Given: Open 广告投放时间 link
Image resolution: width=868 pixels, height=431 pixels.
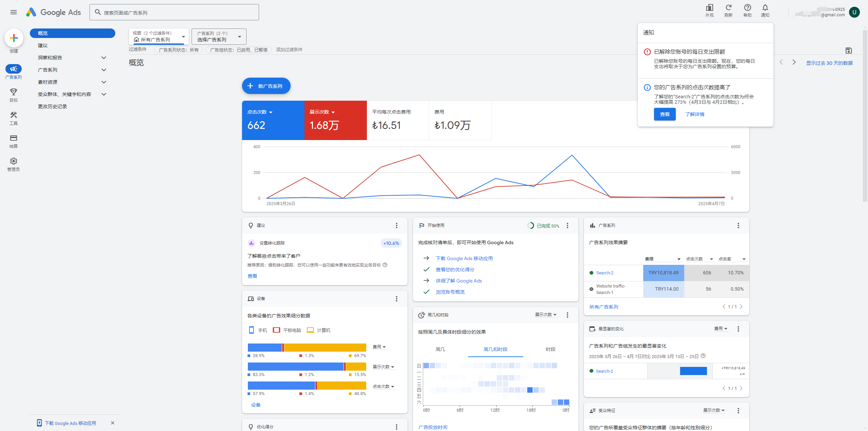Looking at the screenshot, I should pos(433,427).
